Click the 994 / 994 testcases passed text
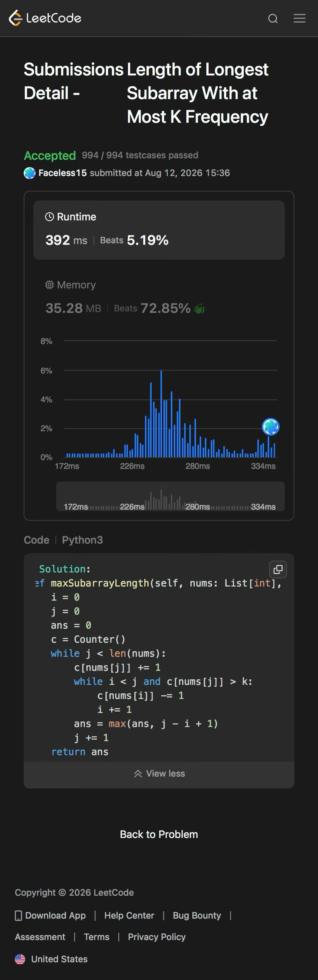This screenshot has width=318, height=980. pyautogui.click(x=140, y=155)
